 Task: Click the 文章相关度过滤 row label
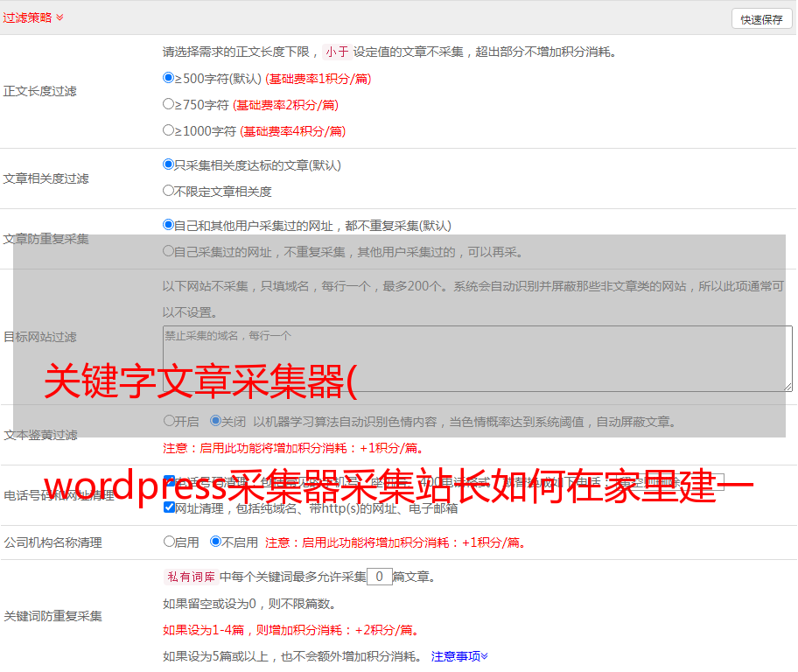(x=45, y=178)
